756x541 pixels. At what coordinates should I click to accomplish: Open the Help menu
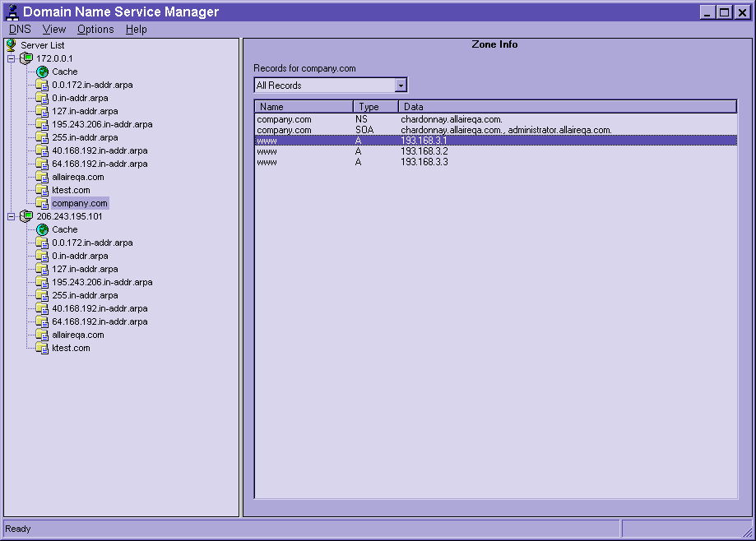pyautogui.click(x=136, y=29)
